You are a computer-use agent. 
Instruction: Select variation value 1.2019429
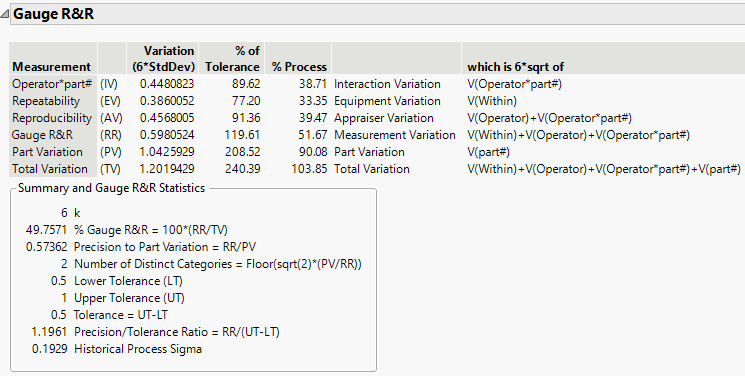167,169
